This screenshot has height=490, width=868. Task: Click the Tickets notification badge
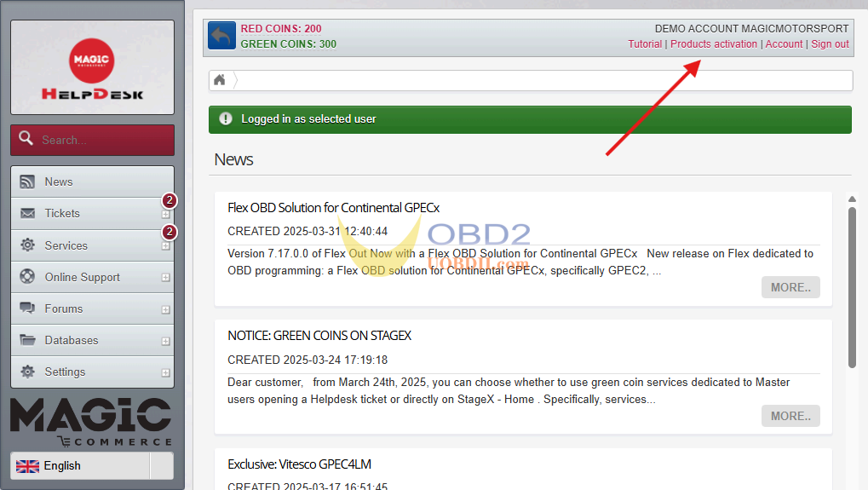coord(170,200)
